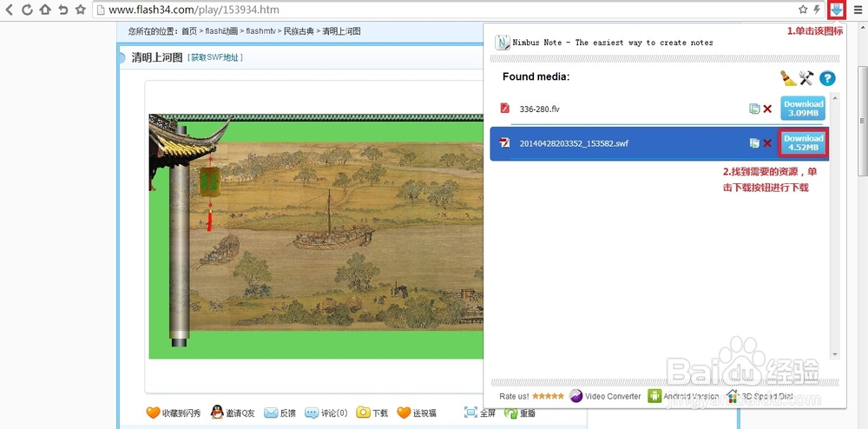
Task: Open the 民族古典 breadcrumb link
Action: [x=299, y=31]
